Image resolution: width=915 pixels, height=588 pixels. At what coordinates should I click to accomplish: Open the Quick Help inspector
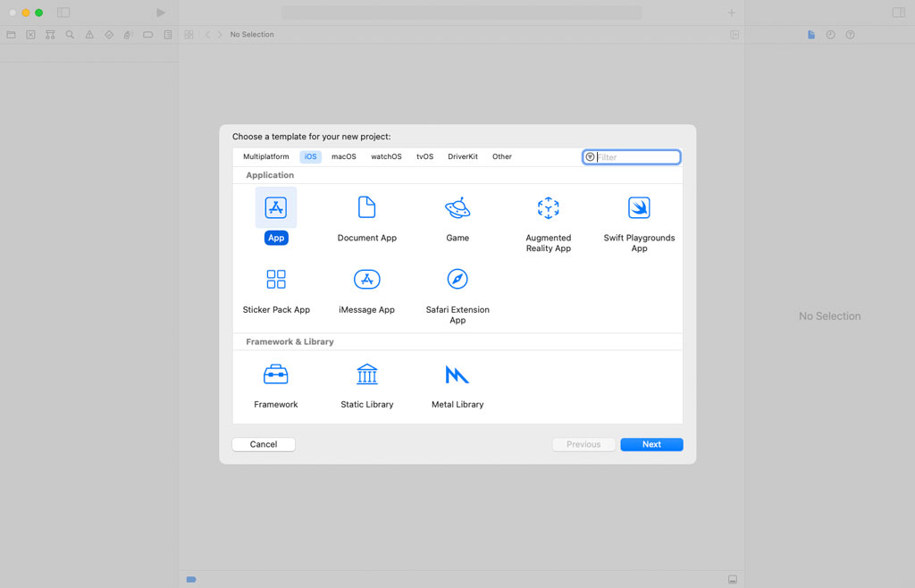click(849, 34)
